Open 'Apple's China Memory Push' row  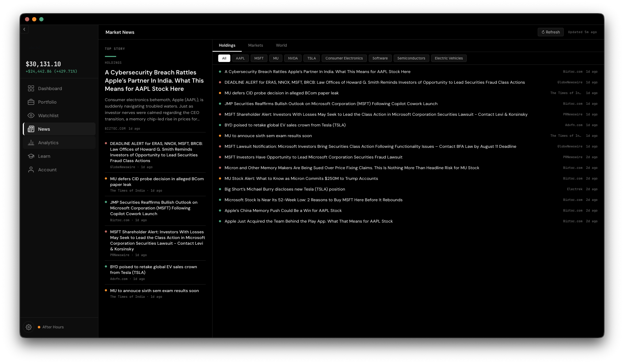[x=408, y=210]
